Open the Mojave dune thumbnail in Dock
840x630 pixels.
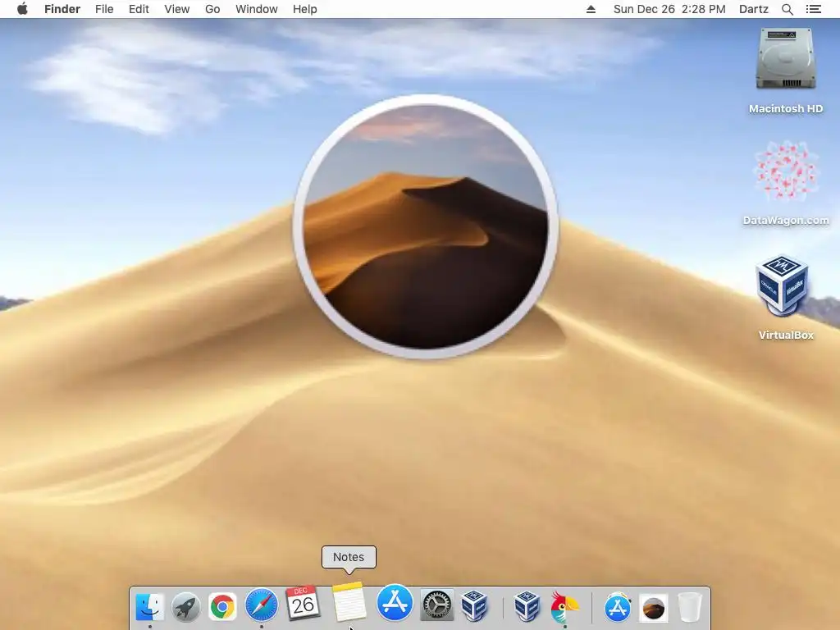coord(653,609)
